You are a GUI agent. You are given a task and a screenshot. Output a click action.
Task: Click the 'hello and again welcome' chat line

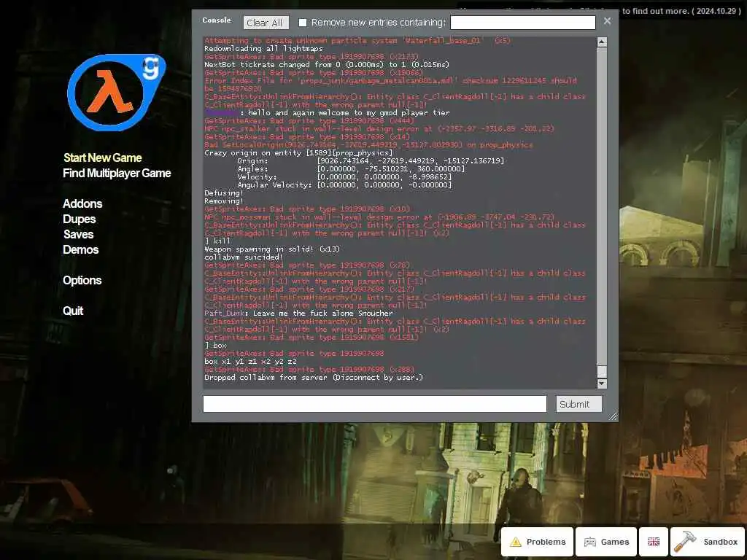[327, 113]
